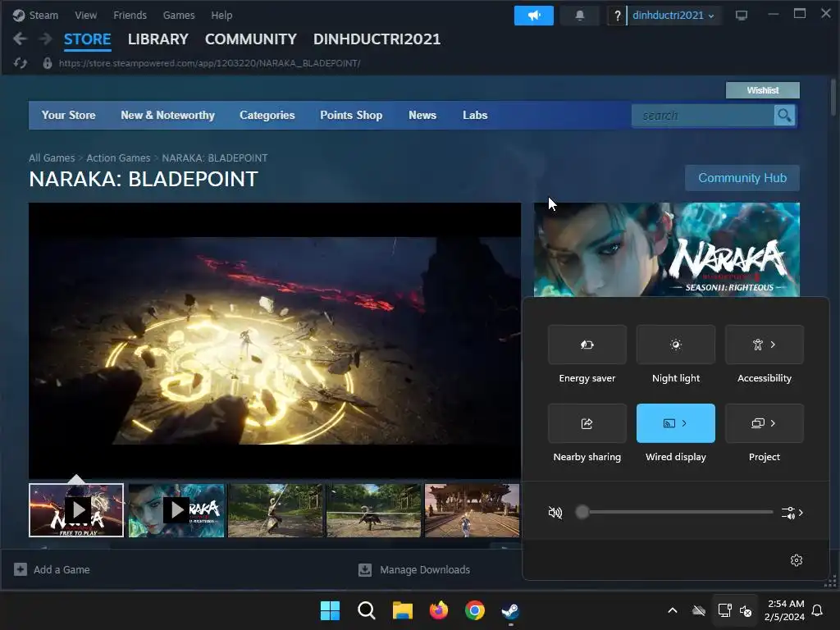Open Your Store dropdown
This screenshot has height=630, width=840.
point(69,115)
